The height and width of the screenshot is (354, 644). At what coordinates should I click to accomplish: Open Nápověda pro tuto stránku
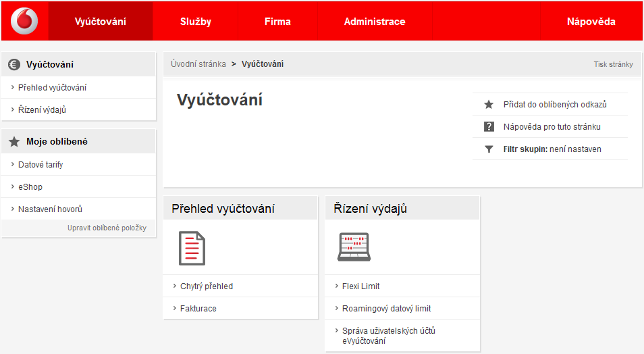click(x=552, y=126)
